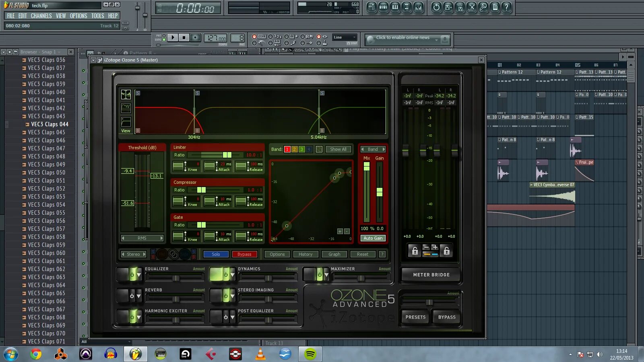Toggle the Equalizer module power button
The width and height of the screenshot is (644, 362).
point(132,275)
